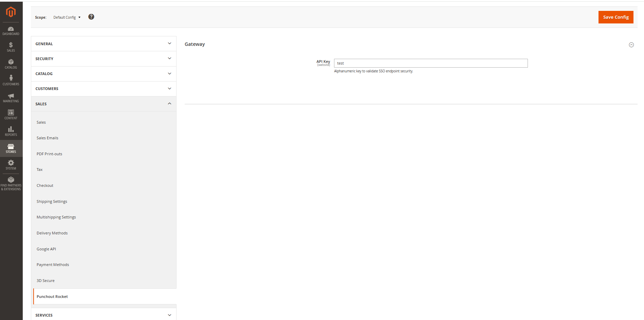Screen dimensions: 644x320
Task: Click the Magento logo in the corner
Action: pos(11,12)
